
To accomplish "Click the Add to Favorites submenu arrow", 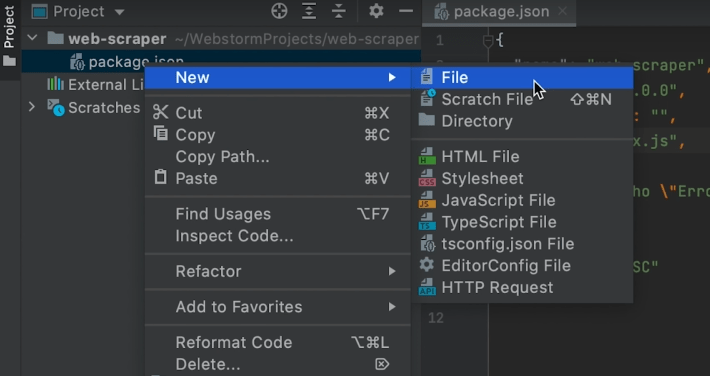I will coord(392,307).
